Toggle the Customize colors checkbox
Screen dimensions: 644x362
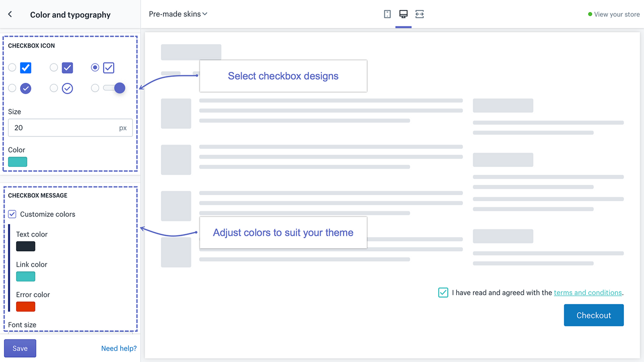pyautogui.click(x=12, y=214)
